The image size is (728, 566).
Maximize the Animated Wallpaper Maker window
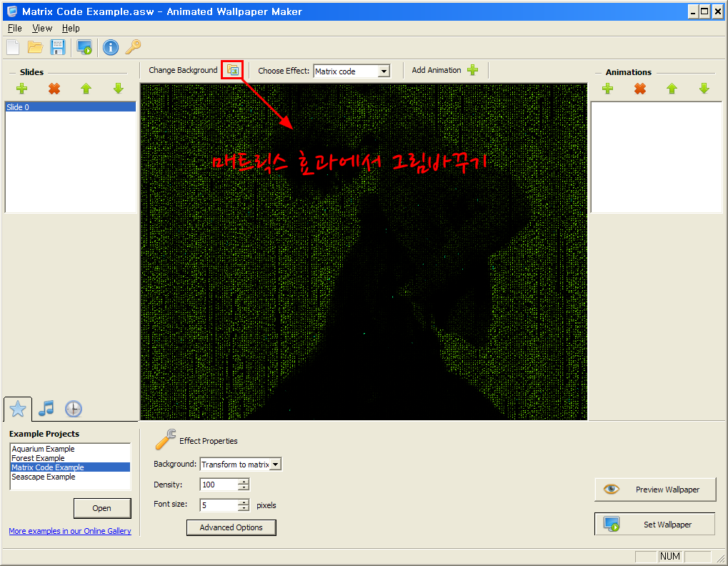tap(705, 11)
